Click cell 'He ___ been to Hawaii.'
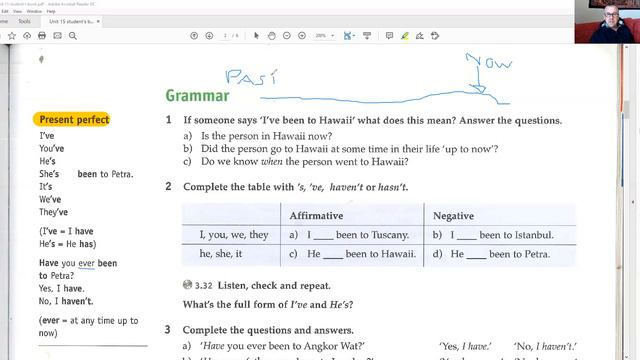This screenshot has width=640, height=360. pos(352,254)
